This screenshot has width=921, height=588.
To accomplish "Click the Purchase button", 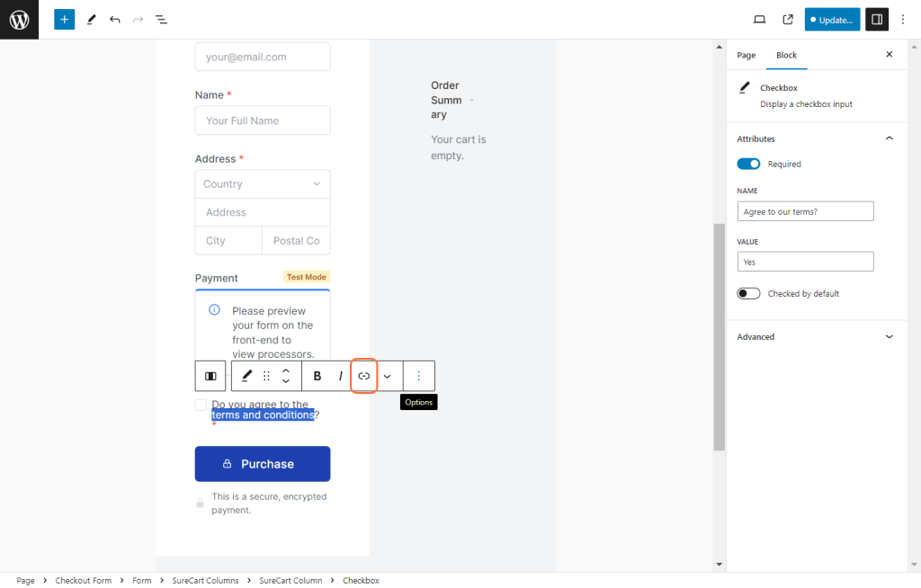I will pos(263,464).
